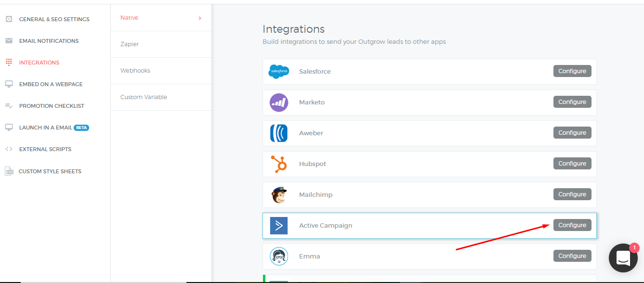
Task: Configure the Mailchimp integration
Action: click(x=572, y=194)
